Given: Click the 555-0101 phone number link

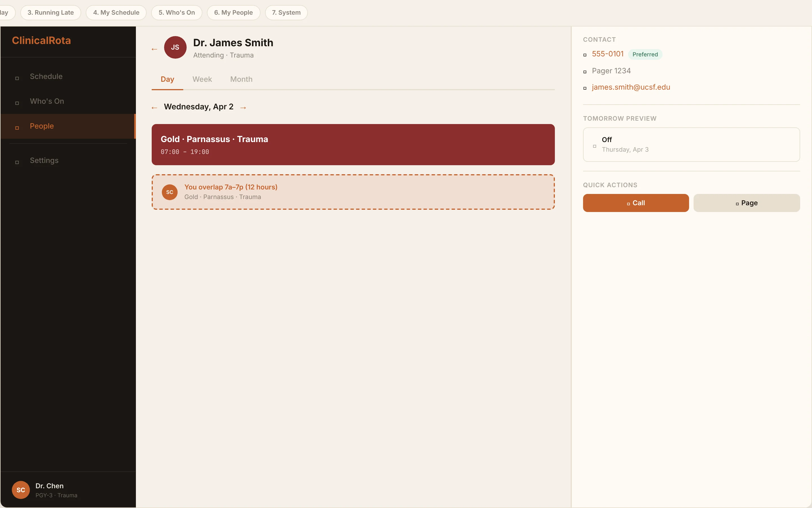Looking at the screenshot, I should 607,54.
